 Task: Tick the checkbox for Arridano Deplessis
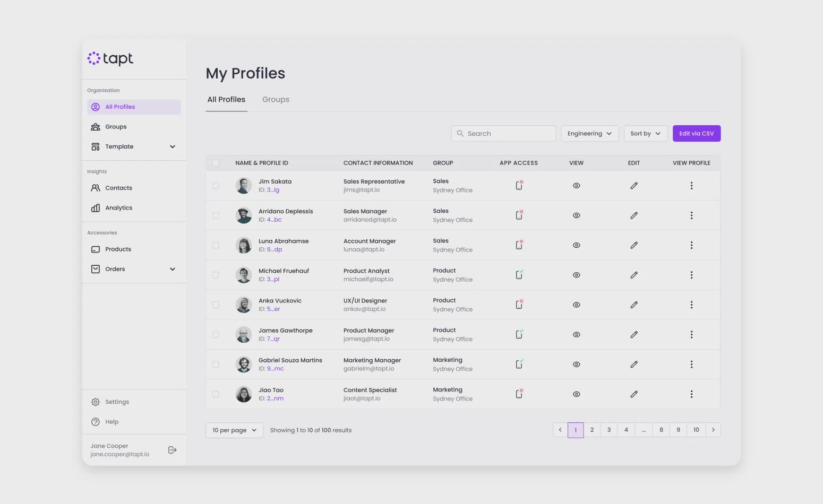[216, 215]
